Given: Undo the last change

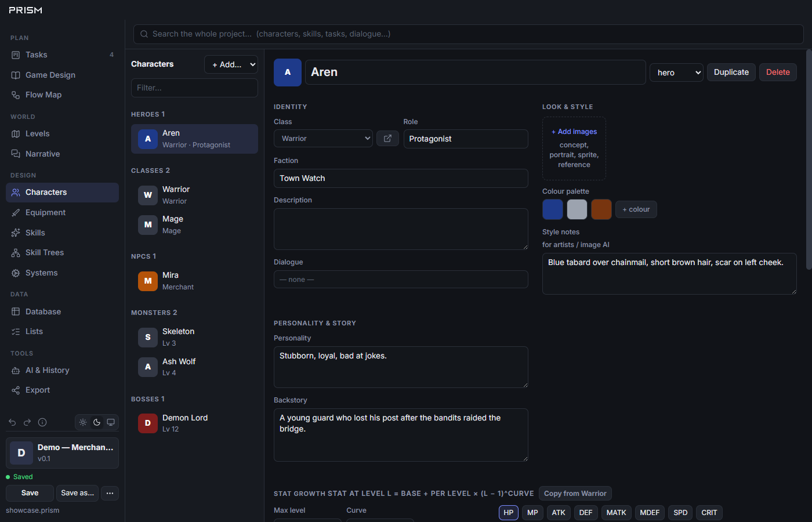Looking at the screenshot, I should click(x=12, y=422).
